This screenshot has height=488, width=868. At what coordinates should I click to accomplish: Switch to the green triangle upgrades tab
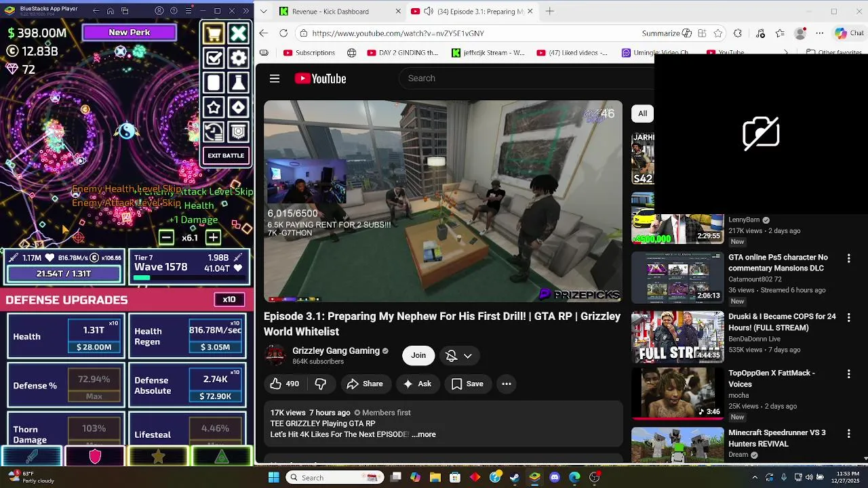pos(221,456)
